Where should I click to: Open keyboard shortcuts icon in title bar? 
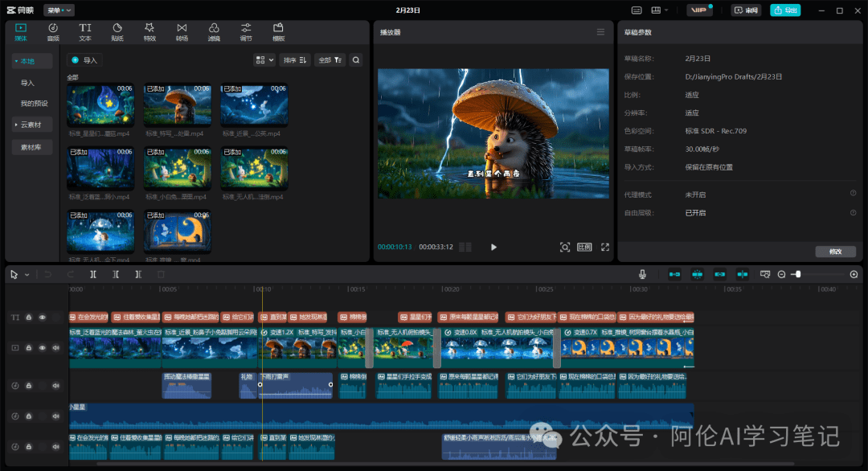click(637, 10)
